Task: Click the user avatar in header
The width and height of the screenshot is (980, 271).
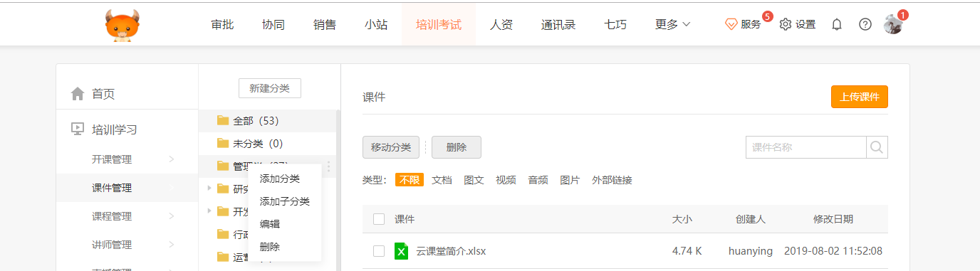Action: (892, 24)
